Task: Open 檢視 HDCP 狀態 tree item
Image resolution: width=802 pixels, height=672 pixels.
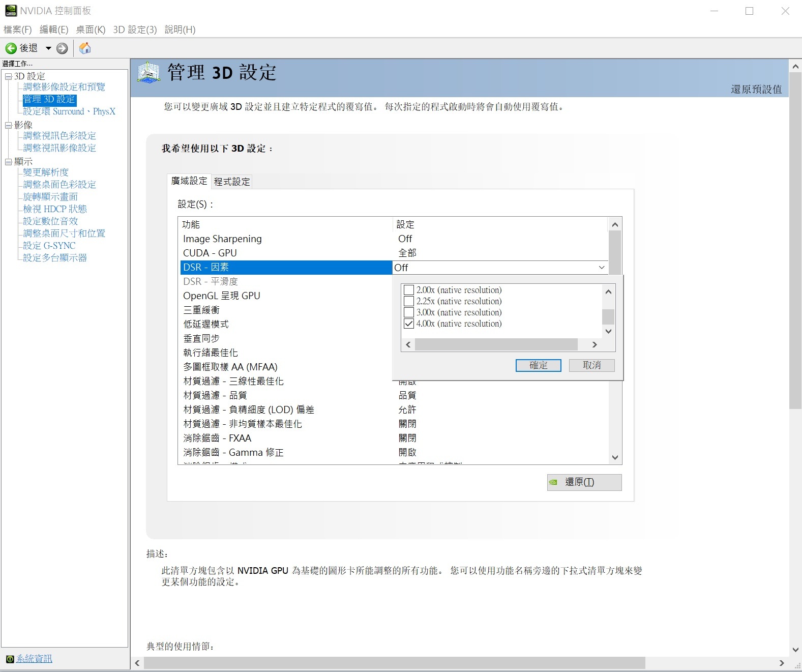Action: tap(55, 209)
